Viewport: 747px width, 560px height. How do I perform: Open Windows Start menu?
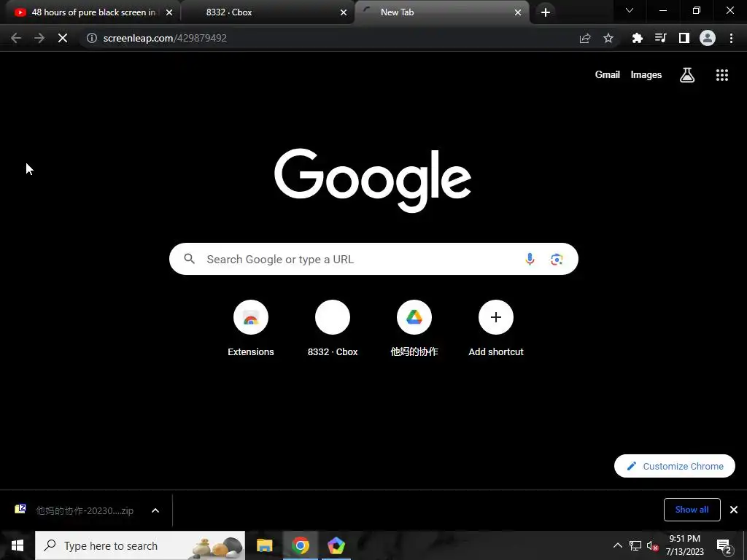[18, 545]
